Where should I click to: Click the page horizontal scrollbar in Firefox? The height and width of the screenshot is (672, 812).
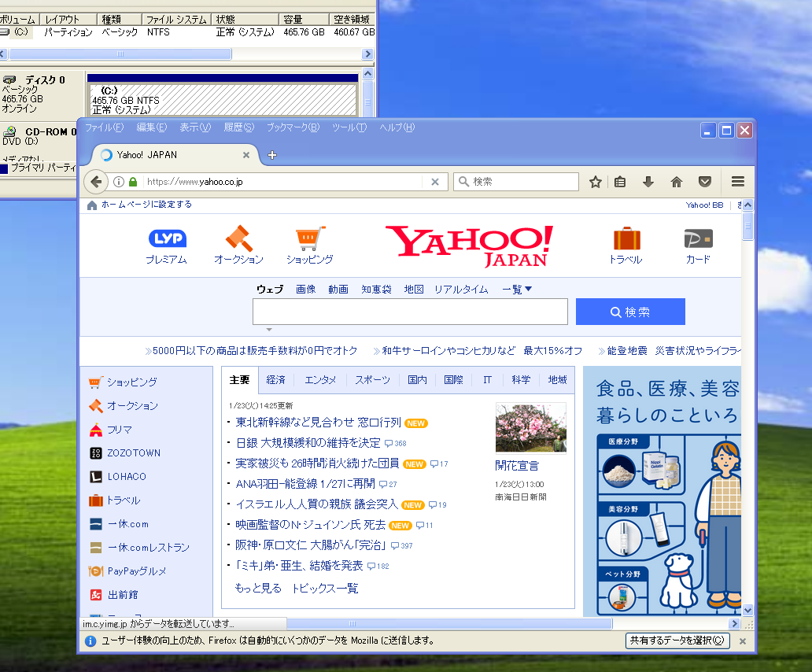pos(449,624)
